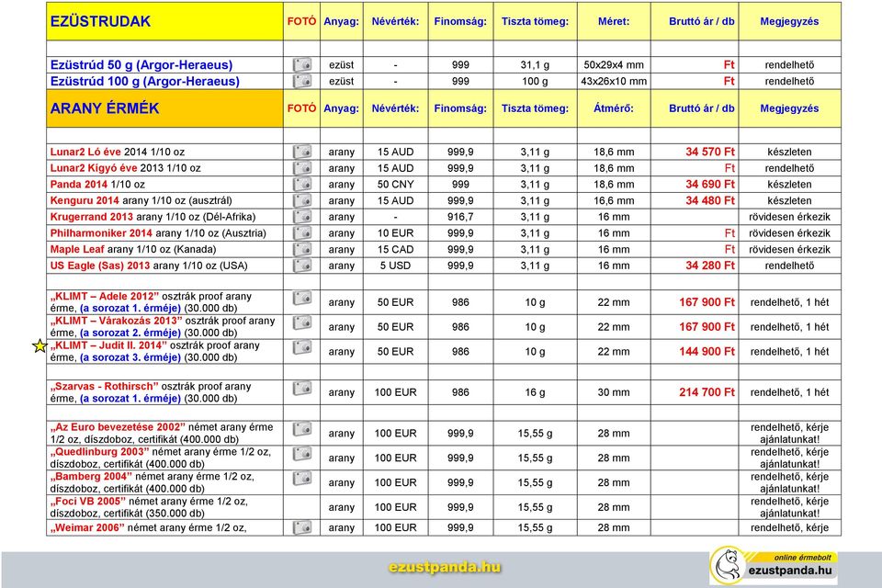Viewport: 882px width, 588px height.
Task: Select the pure weight value "31,1 g"
Action: pos(535,64)
